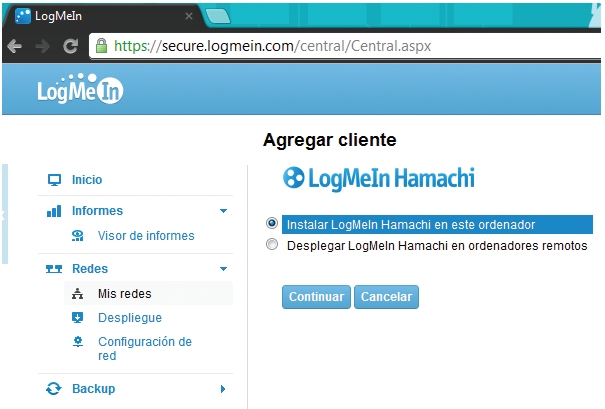Image resolution: width=605 pixels, height=409 pixels.
Task: Select Desplegar Hamachi en ordenadores remotos radio
Action: (272, 244)
